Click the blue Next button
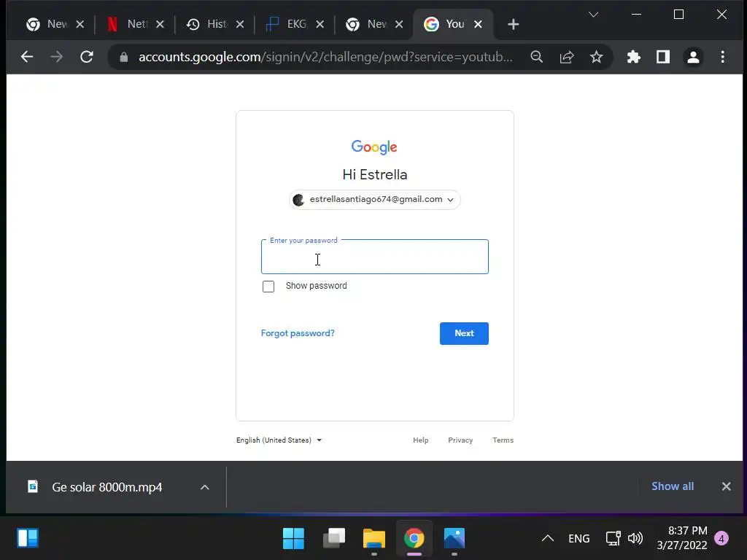The width and height of the screenshot is (747, 560). coord(464,333)
